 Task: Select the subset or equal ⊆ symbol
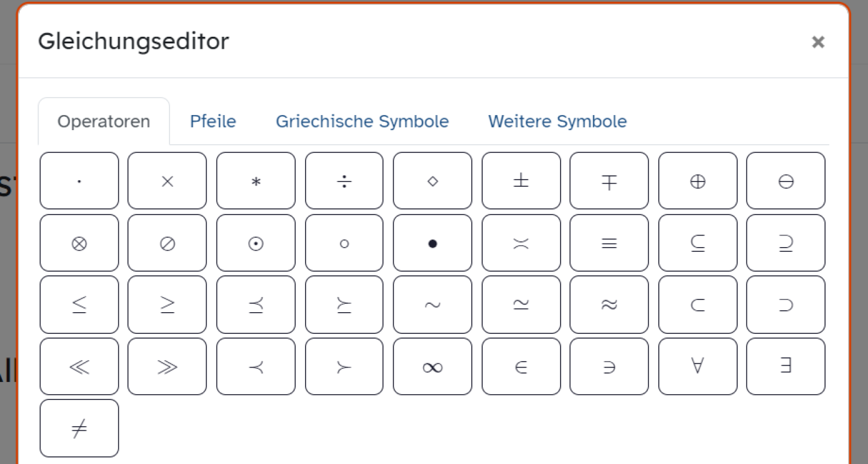pos(697,242)
